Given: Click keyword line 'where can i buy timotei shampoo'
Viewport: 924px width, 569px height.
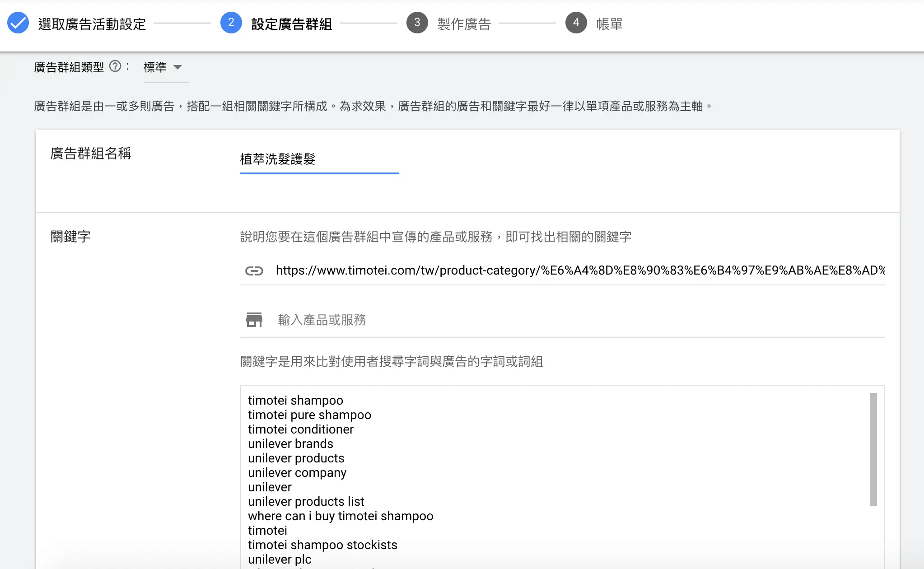Looking at the screenshot, I should [x=341, y=516].
